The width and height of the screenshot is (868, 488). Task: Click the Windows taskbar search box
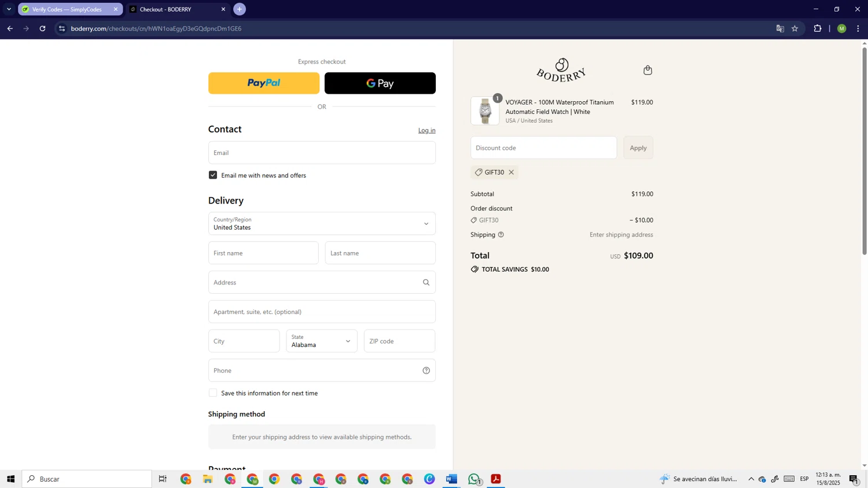click(87, 479)
